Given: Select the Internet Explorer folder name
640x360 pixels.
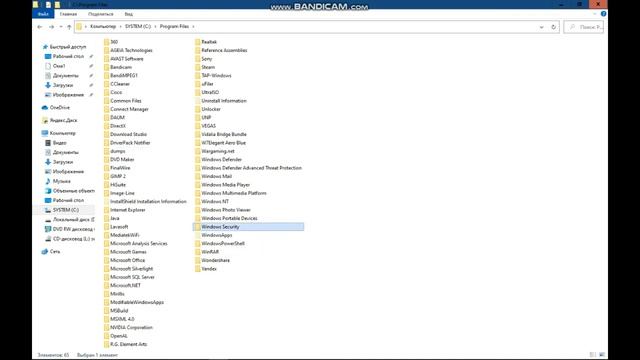Looking at the screenshot, I should 128,210.
